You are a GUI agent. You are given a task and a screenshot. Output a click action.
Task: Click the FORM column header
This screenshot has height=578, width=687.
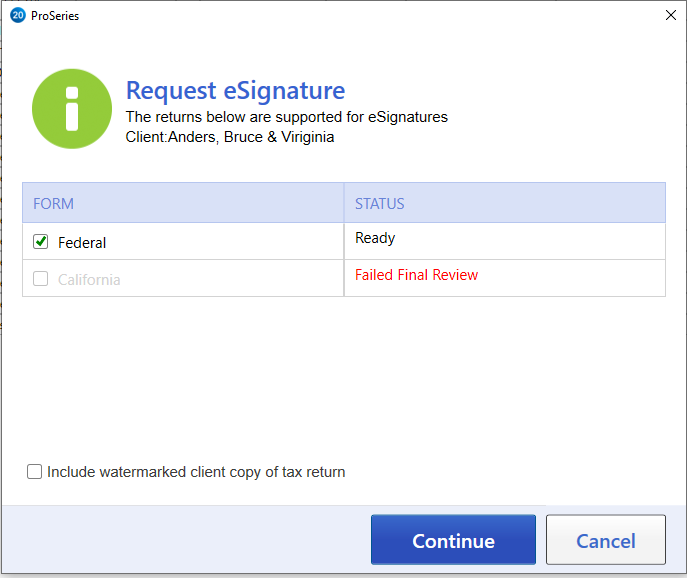[x=54, y=203]
